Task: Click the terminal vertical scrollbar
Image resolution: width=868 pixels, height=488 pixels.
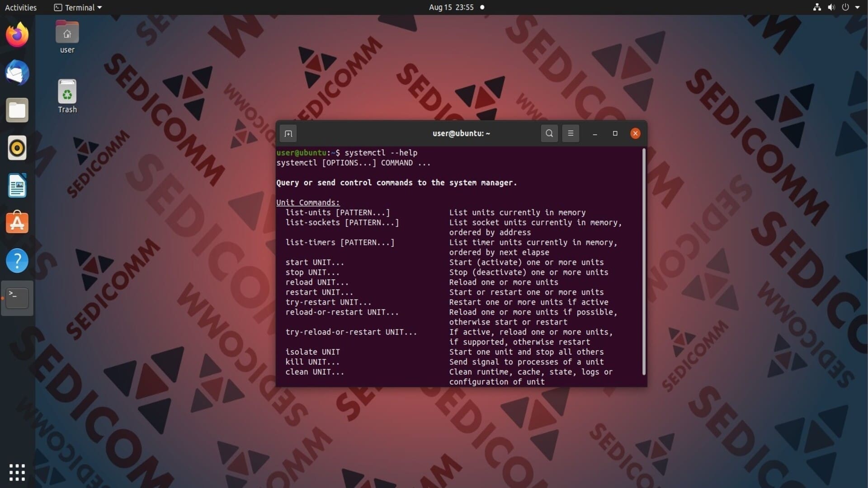Action: [644, 262]
